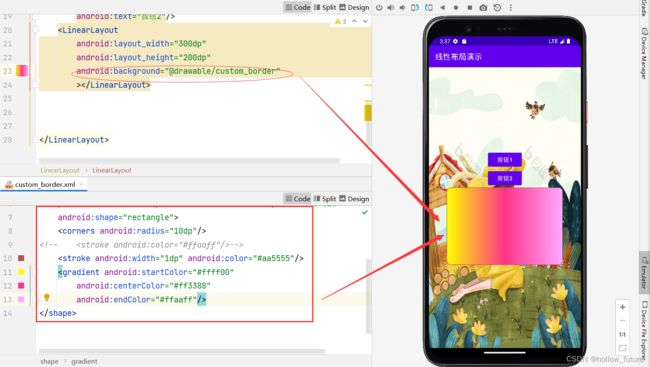Screen dimensions: 650x367
Task: Collapse the LinearLayout fold marker on line 20
Action: pyautogui.click(x=36, y=30)
